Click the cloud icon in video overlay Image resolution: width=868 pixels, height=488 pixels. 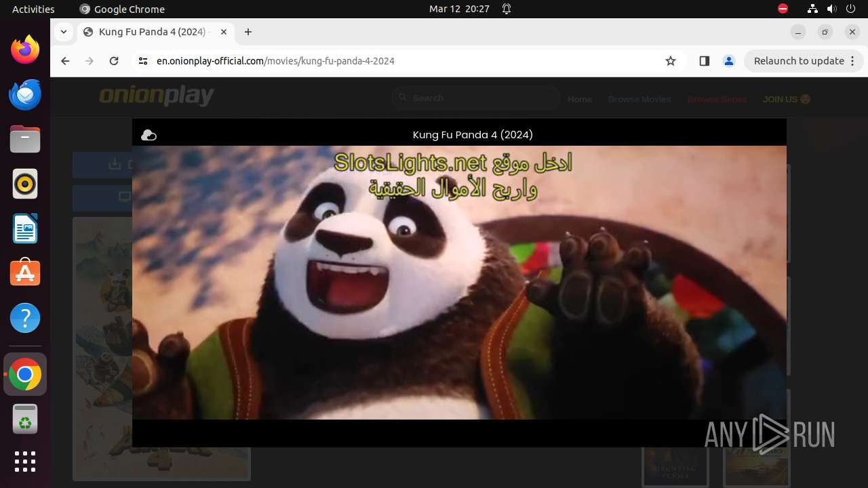pyautogui.click(x=149, y=136)
